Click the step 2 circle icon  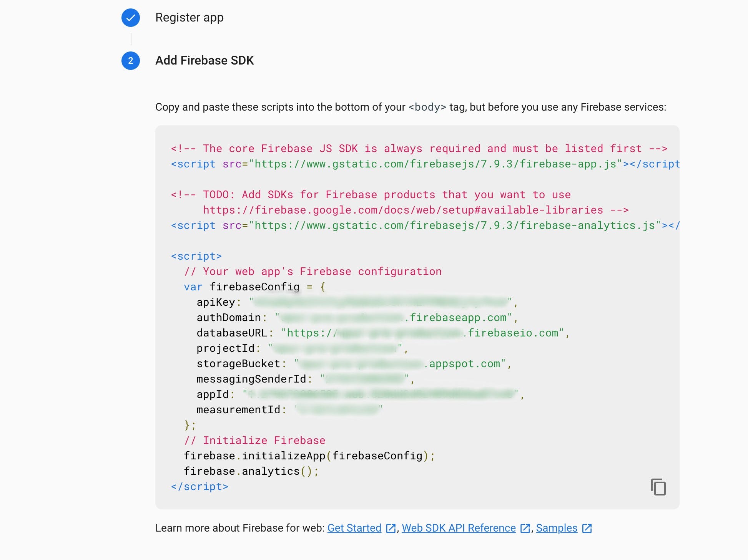pyautogui.click(x=131, y=61)
